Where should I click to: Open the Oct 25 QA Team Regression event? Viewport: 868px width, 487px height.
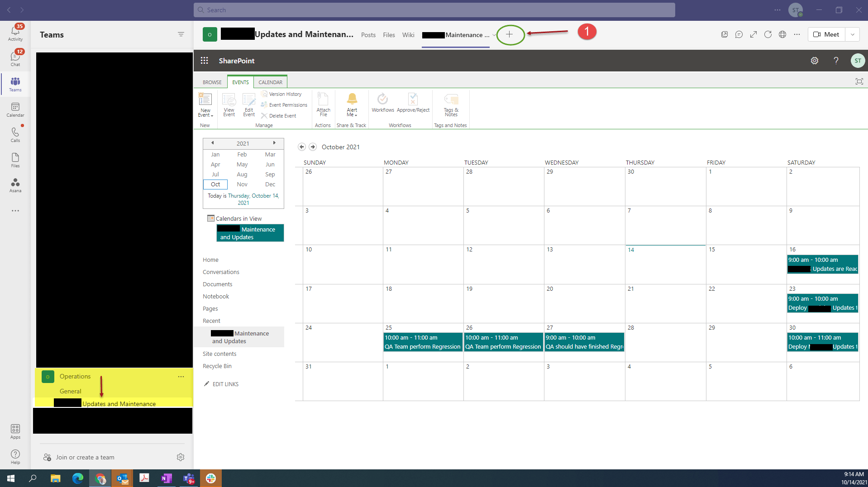[423, 342]
